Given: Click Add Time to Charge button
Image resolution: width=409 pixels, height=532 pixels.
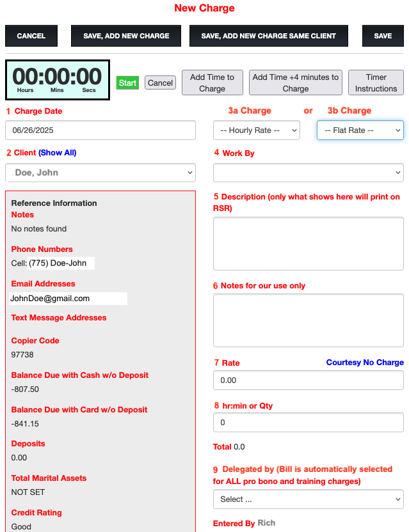Looking at the screenshot, I should [x=213, y=82].
